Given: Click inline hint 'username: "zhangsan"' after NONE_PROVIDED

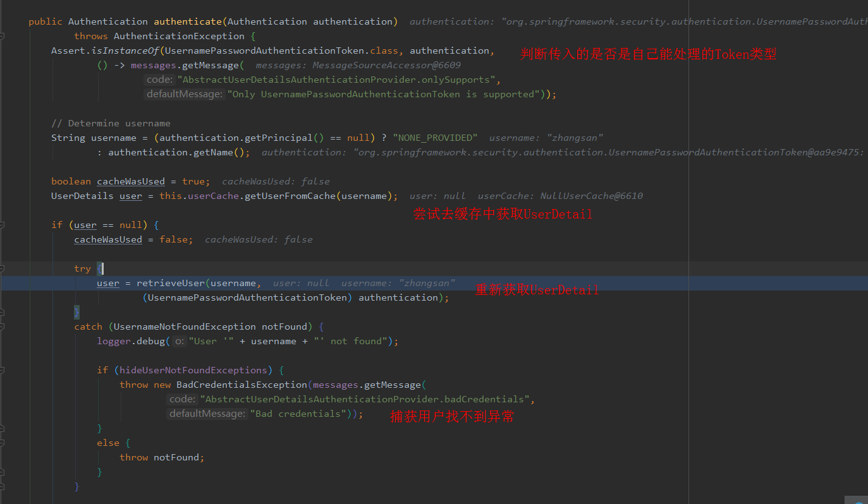Looking at the screenshot, I should [x=546, y=138].
